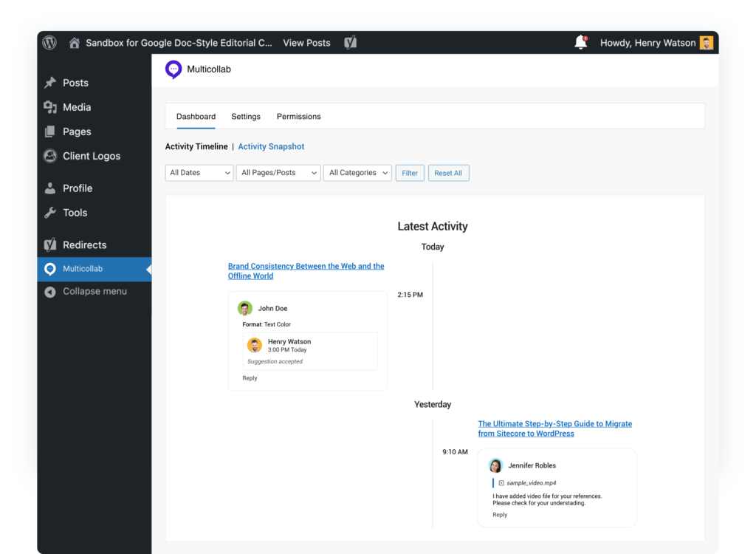Screen dimensions: 756x554
Task: Open the notifications bell icon
Action: tap(581, 42)
